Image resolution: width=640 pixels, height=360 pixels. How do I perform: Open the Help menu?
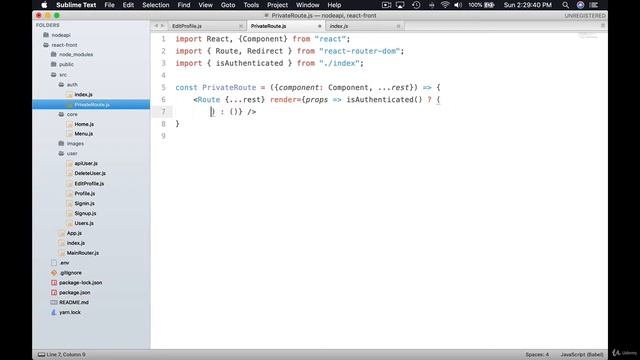(334, 5)
